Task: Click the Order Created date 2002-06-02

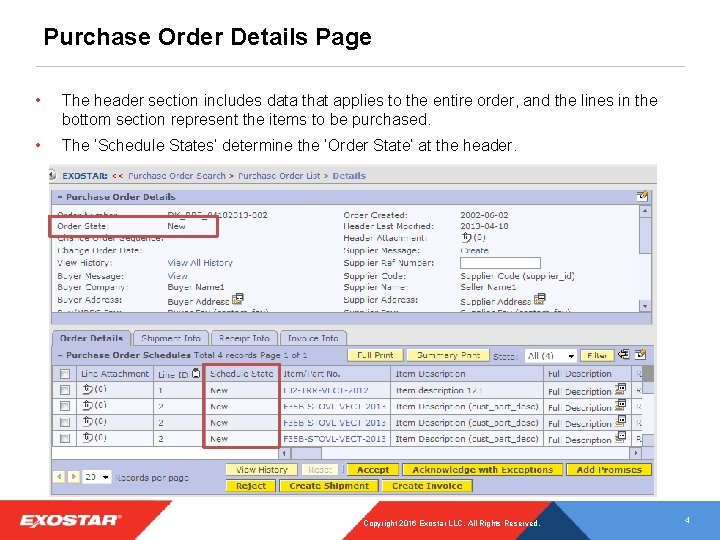Action: [x=484, y=215]
